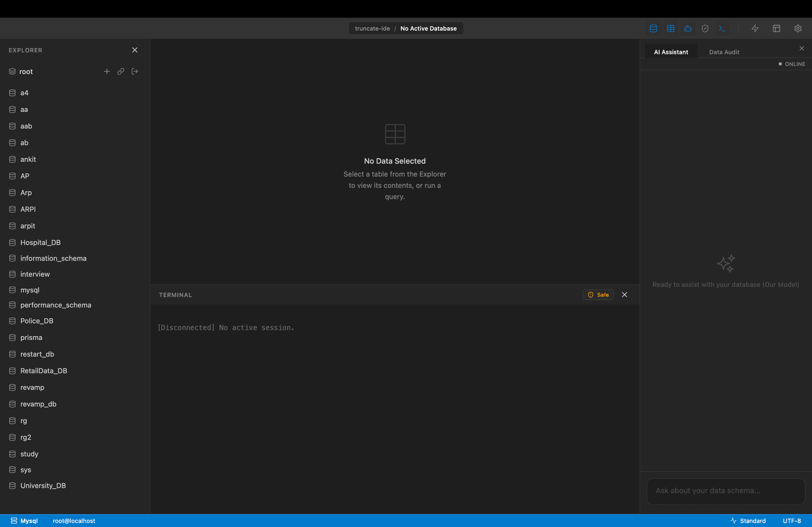The height and width of the screenshot is (527, 812).
Task: Open the ankit database
Action: [75, 159]
